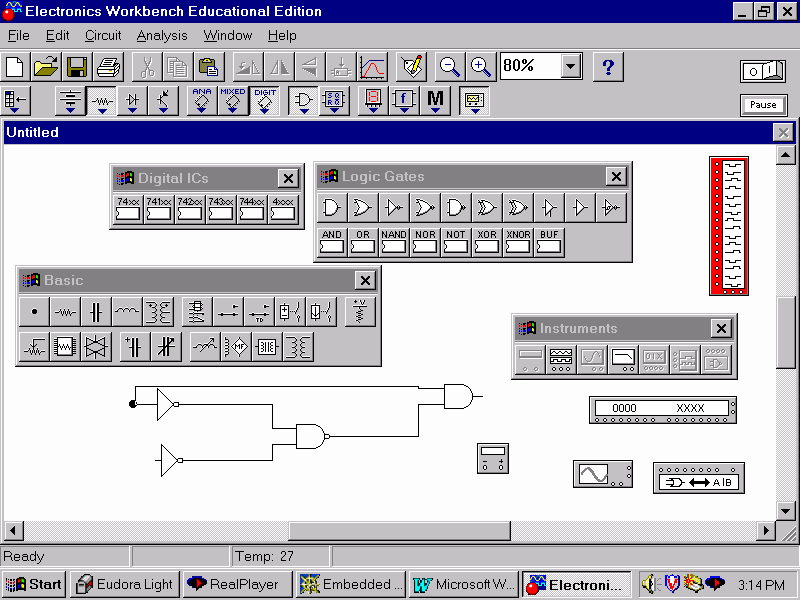This screenshot has width=800, height=600.
Task: Click the vertical scrollbar down arrow
Action: coord(785,510)
